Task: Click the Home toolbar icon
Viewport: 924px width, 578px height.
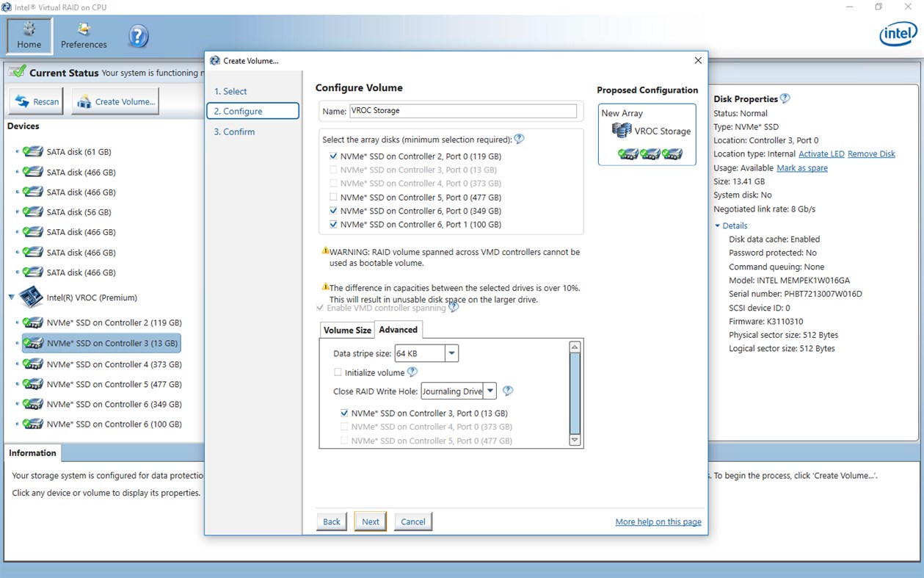Action: tap(28, 33)
